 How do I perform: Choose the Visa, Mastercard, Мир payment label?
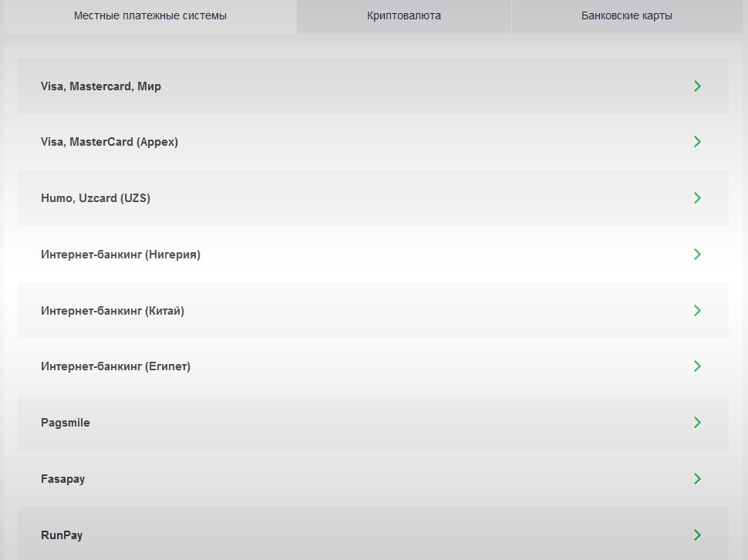[x=101, y=86]
